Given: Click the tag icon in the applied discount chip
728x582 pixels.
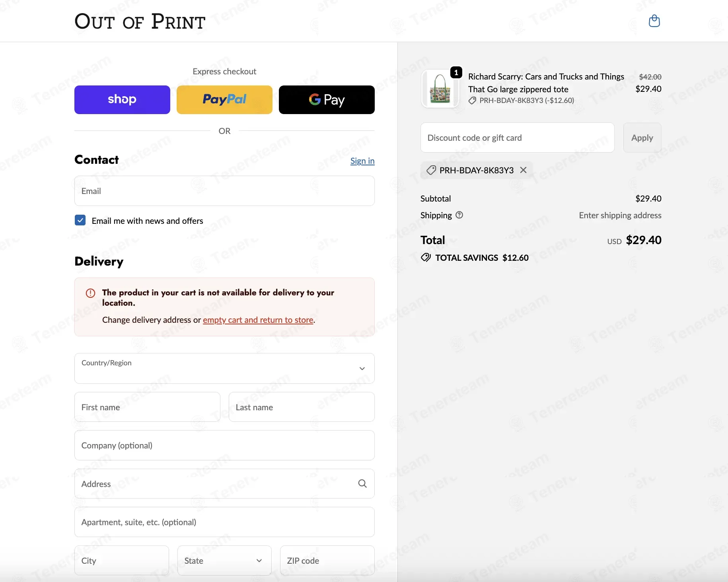Looking at the screenshot, I should pos(431,170).
